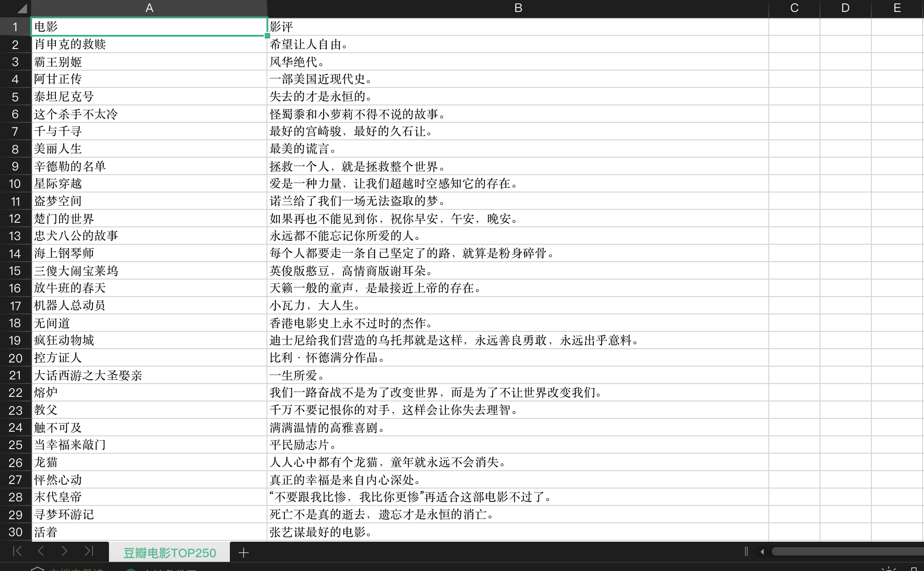Click the horizontal scrollbar thumb
The width and height of the screenshot is (924, 571).
pos(847,552)
